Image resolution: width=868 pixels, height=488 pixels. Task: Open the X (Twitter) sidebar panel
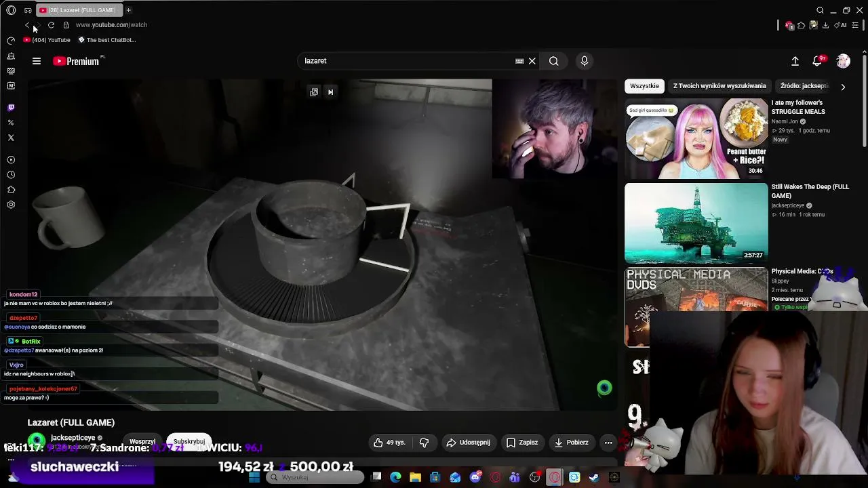pos(11,138)
